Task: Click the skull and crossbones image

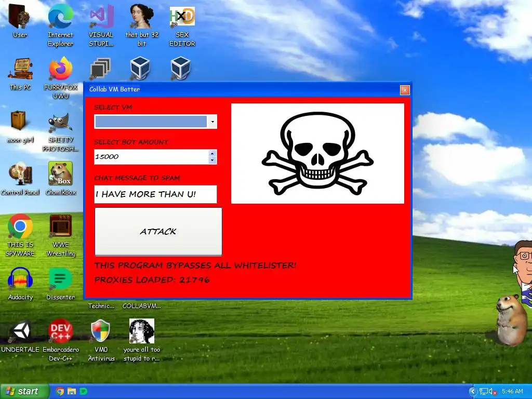Action: tap(317, 153)
